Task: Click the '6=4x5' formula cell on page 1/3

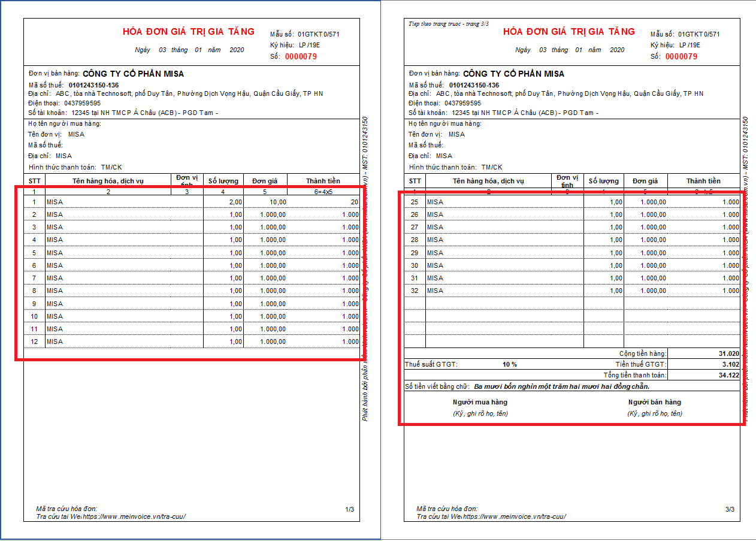Action: 323,192
